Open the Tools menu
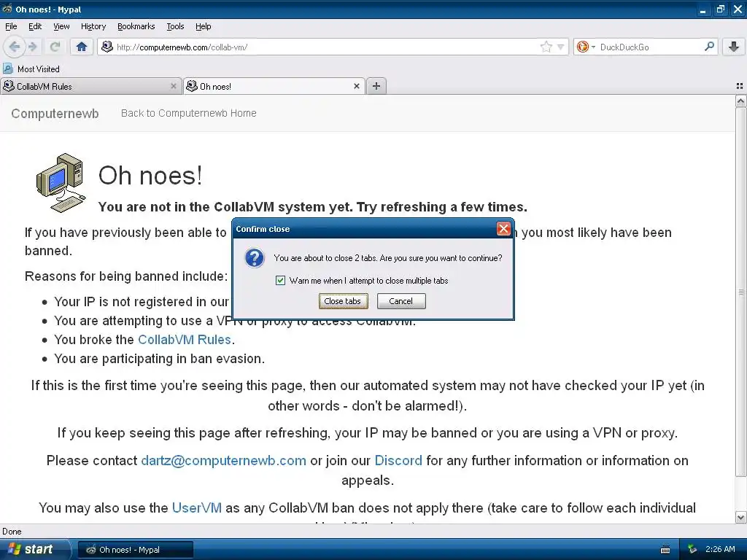This screenshot has width=747, height=560. pyautogui.click(x=175, y=26)
